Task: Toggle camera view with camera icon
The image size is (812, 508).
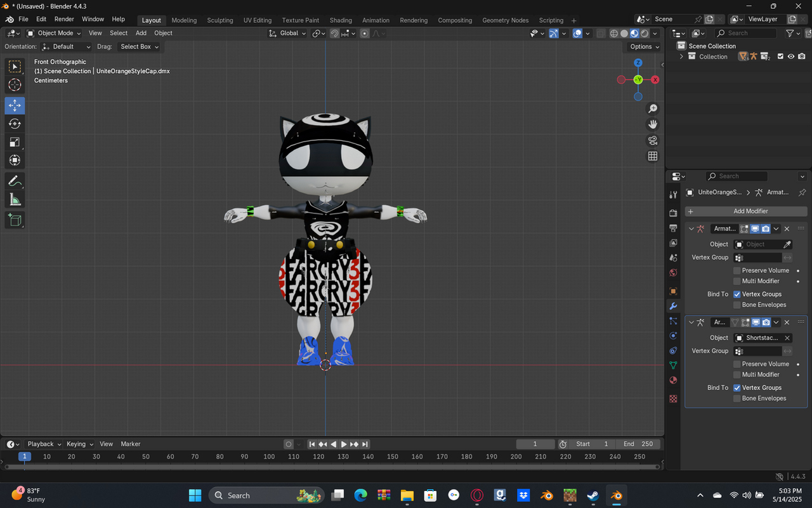Action: click(653, 140)
